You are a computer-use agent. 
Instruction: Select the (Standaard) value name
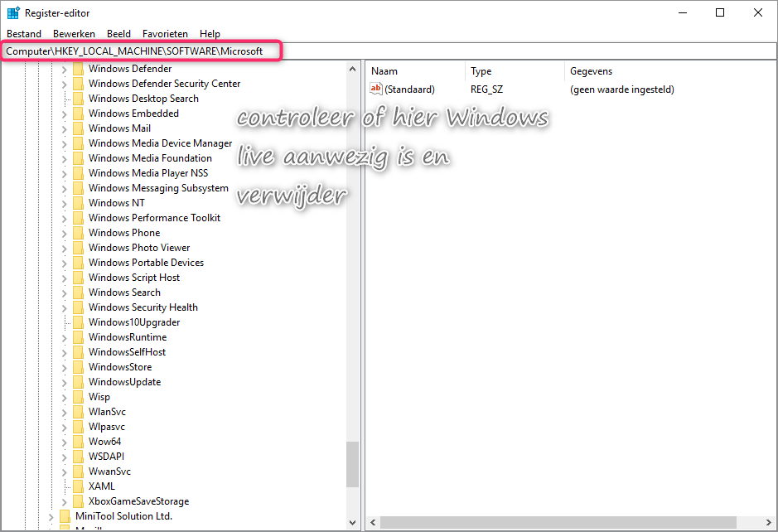click(409, 89)
